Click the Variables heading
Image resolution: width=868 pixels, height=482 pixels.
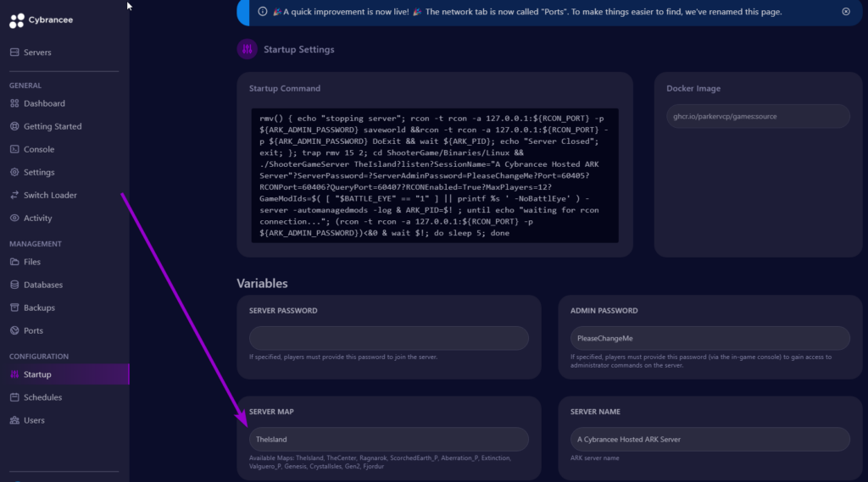pyautogui.click(x=263, y=283)
